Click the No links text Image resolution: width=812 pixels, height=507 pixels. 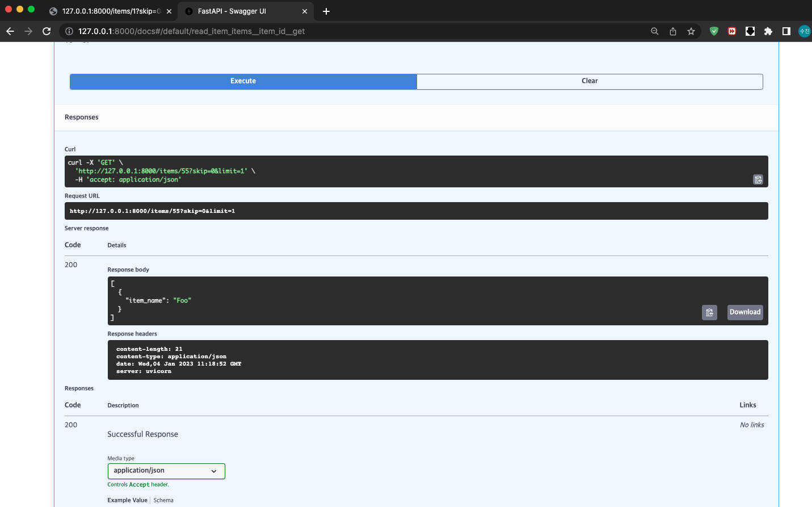(752, 425)
